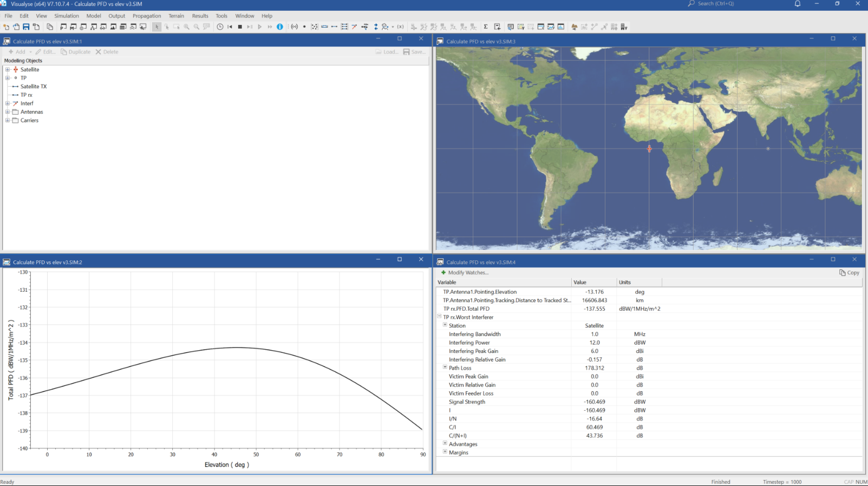868x486 pixels.
Task: Stop the simulation with the square icon
Action: 240,27
